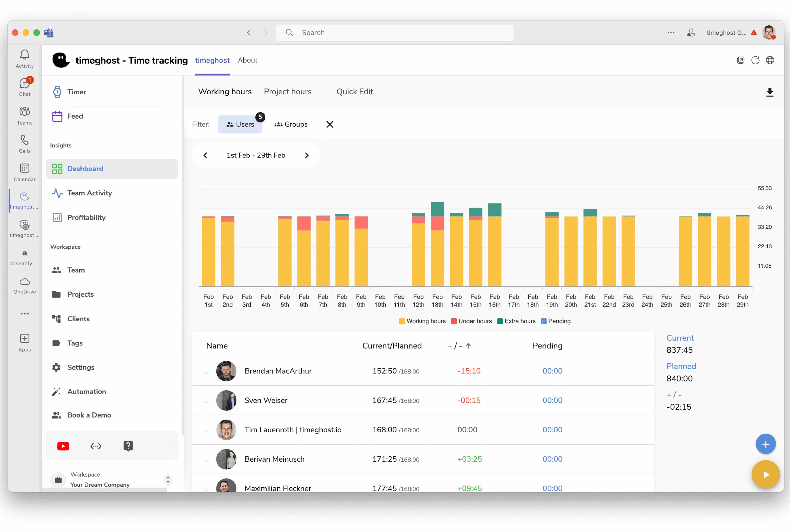Open profile avatar menu

tap(769, 33)
